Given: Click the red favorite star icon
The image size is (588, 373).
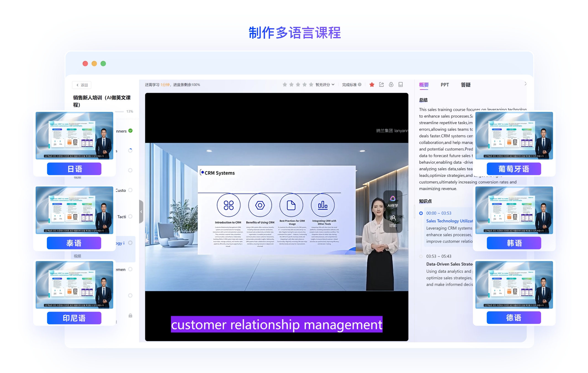Looking at the screenshot, I should pyautogui.click(x=372, y=85).
